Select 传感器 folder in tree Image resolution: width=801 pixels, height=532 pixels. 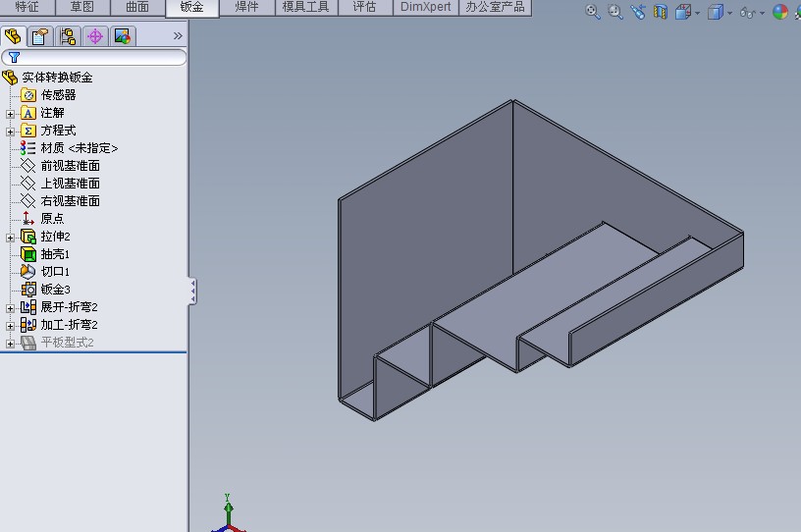tap(58, 95)
